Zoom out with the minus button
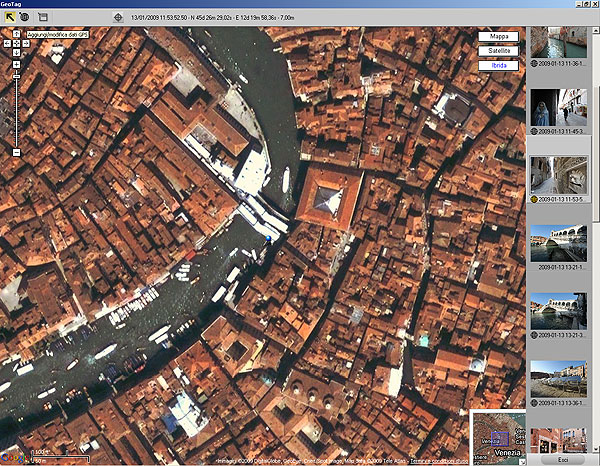 (16, 152)
